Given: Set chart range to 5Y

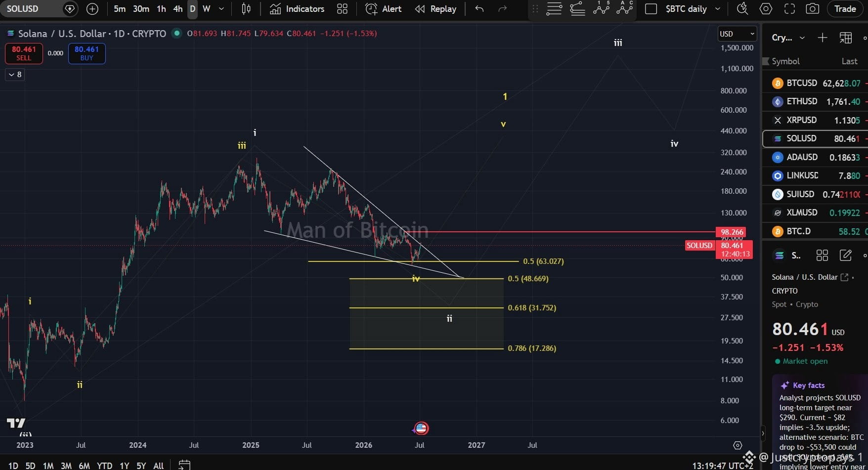Looking at the screenshot, I should click(141, 466).
